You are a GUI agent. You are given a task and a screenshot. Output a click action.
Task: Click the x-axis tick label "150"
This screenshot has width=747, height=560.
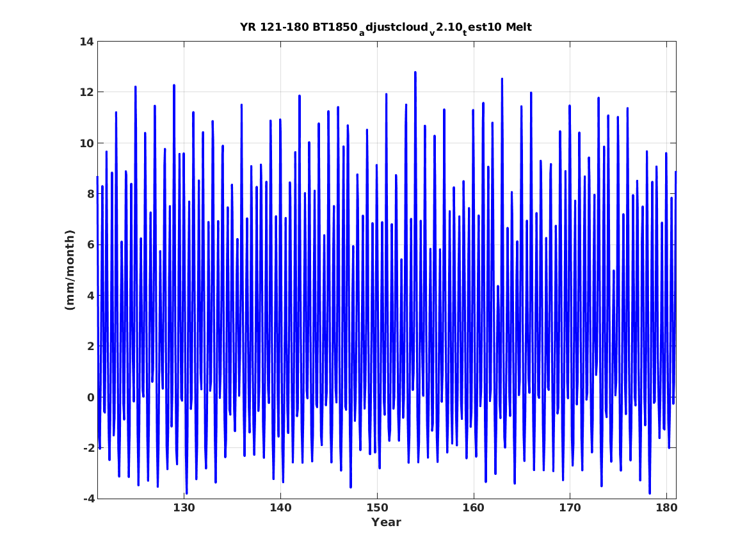tap(377, 508)
